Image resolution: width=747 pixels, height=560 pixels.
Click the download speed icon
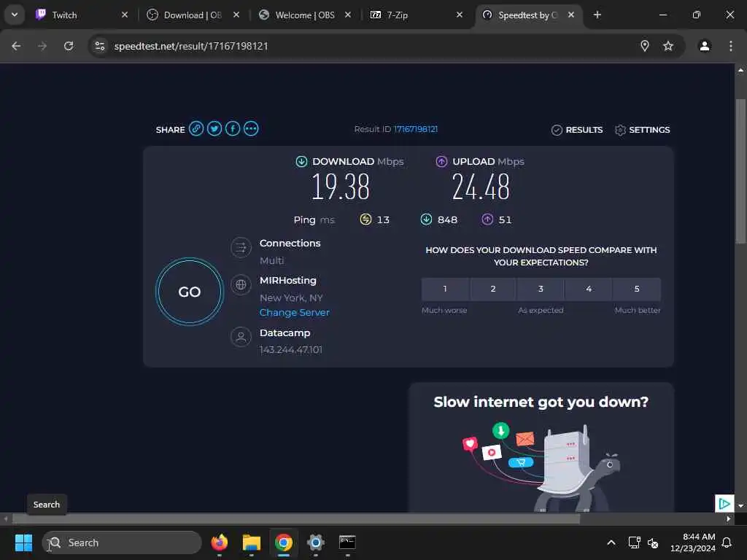coord(301,161)
